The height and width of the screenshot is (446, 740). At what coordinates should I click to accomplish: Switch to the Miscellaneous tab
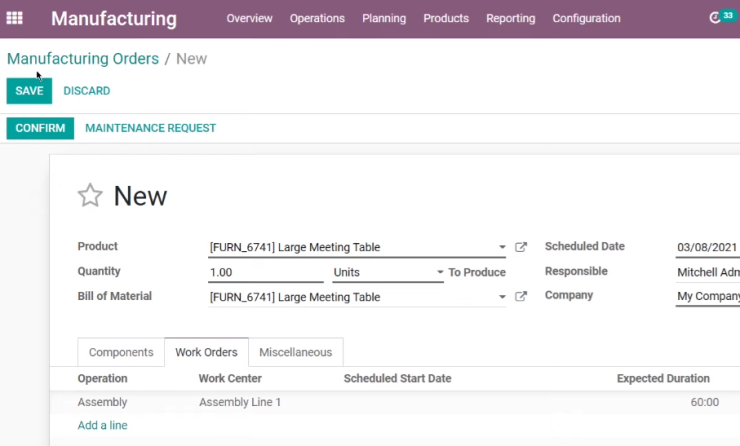pos(295,352)
